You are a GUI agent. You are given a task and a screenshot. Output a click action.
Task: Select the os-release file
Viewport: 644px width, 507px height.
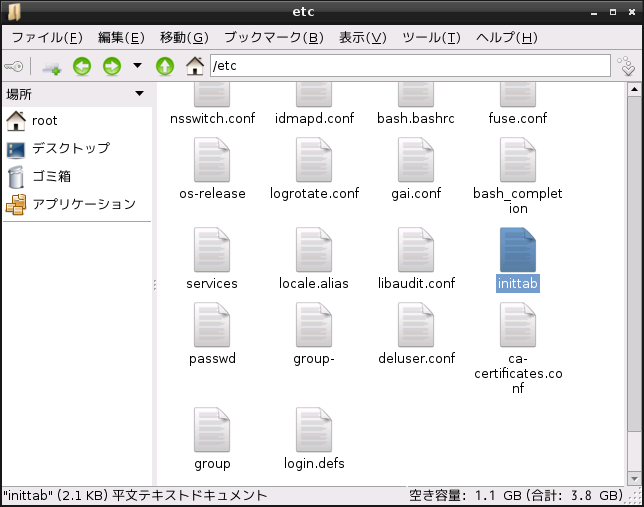(211, 162)
